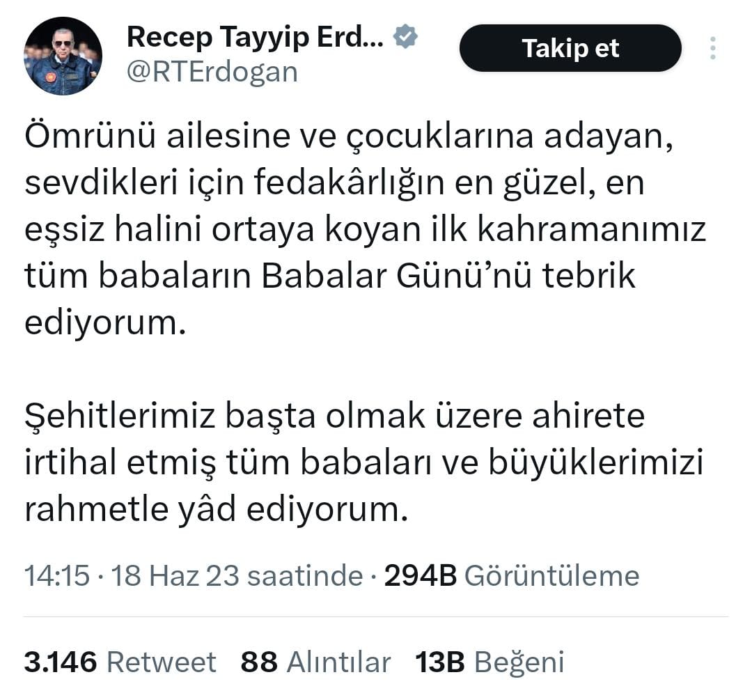This screenshot has height=700, width=752.
Task: Open the 88 Alıntılar quotes list
Action: pos(315,662)
